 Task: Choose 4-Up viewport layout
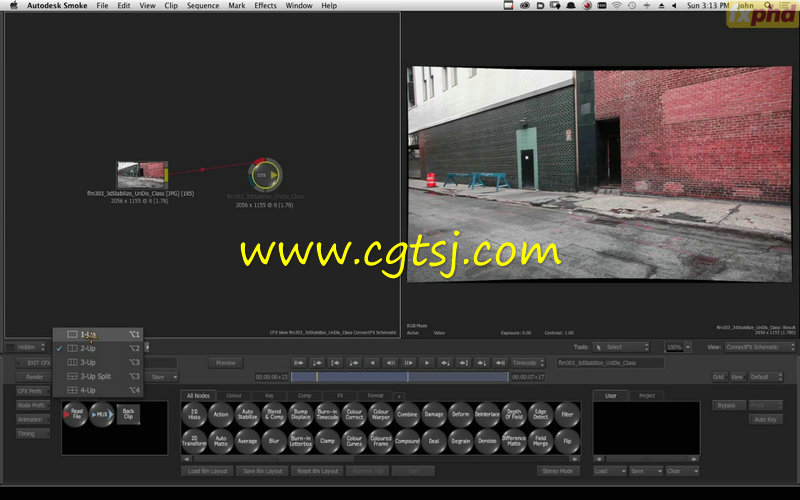pyautogui.click(x=98, y=390)
